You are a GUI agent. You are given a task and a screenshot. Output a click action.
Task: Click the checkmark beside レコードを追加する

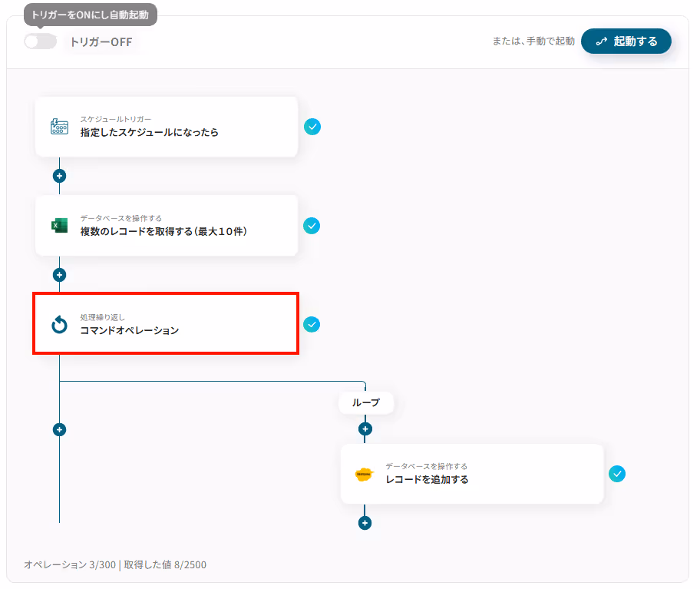point(617,474)
